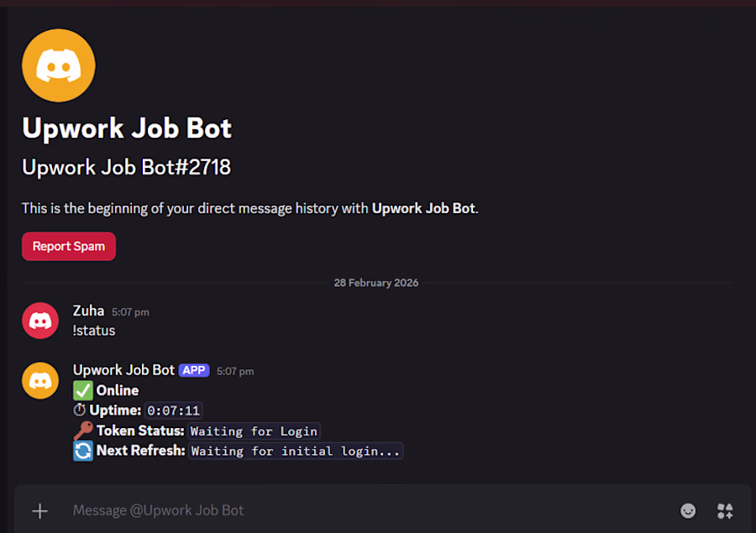Open Zuha's red avatar
Image resolution: width=756 pixels, height=533 pixels.
(x=40, y=321)
